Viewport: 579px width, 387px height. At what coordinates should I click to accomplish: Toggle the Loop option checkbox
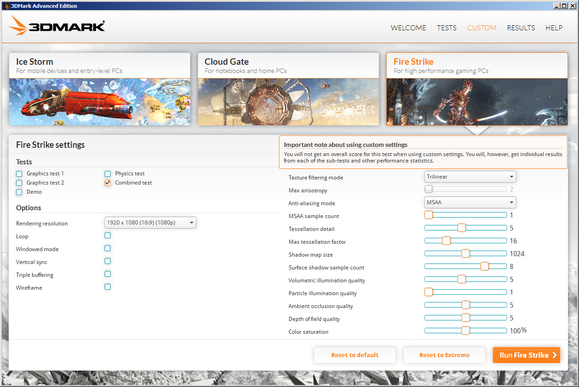click(x=107, y=235)
